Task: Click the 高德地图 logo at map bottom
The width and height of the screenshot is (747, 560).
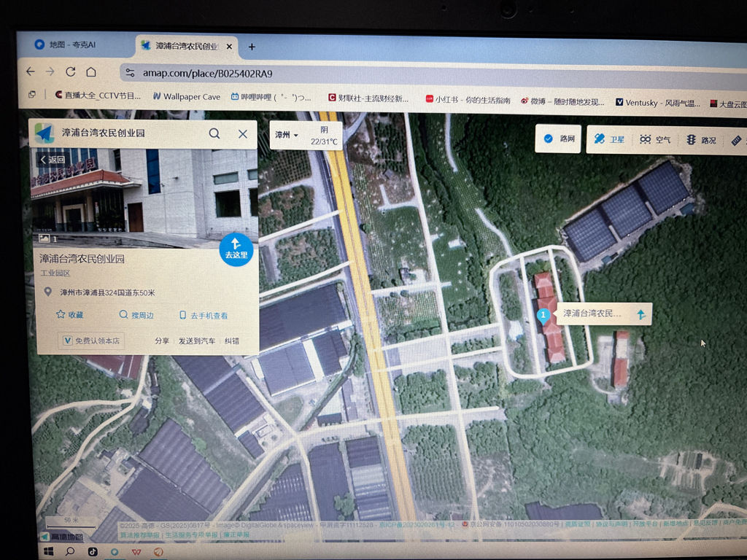Action: tap(62, 537)
